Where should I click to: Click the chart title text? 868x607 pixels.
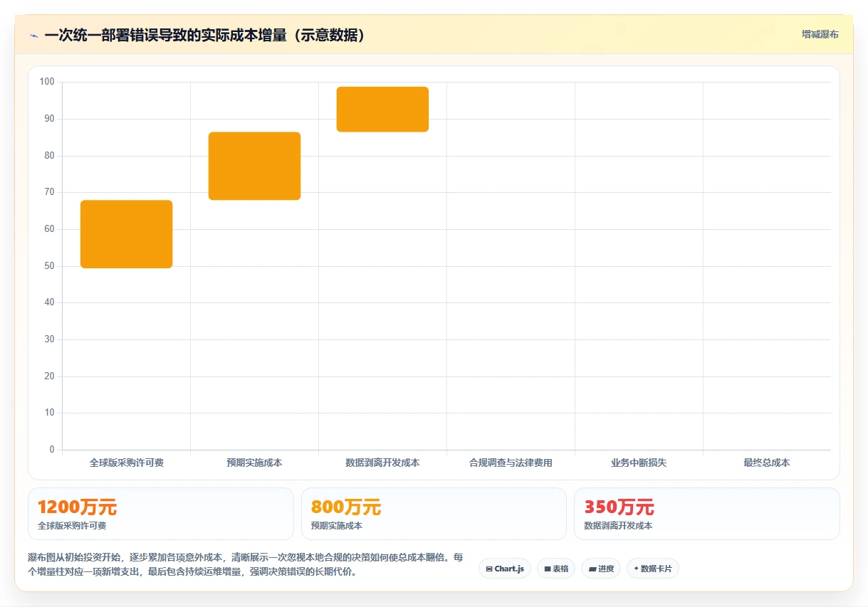205,35
